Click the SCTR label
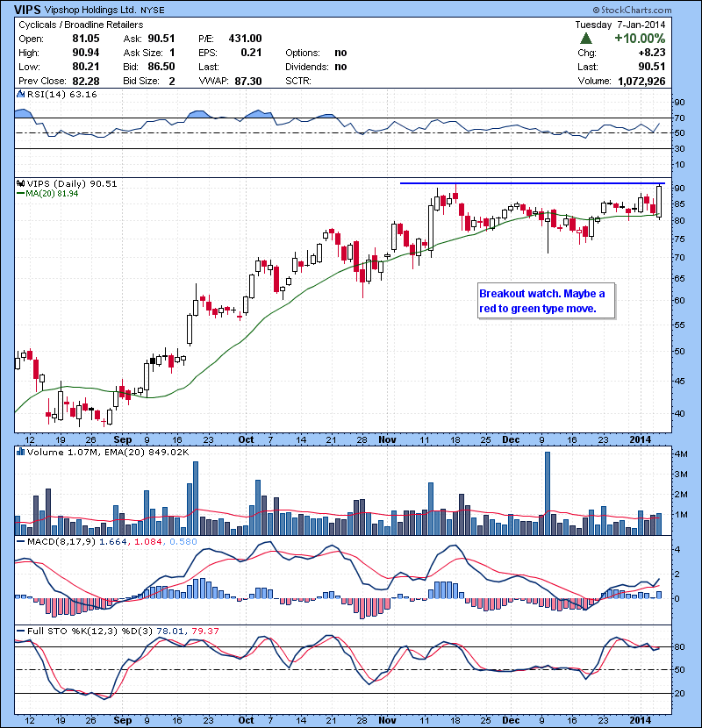 [297, 82]
